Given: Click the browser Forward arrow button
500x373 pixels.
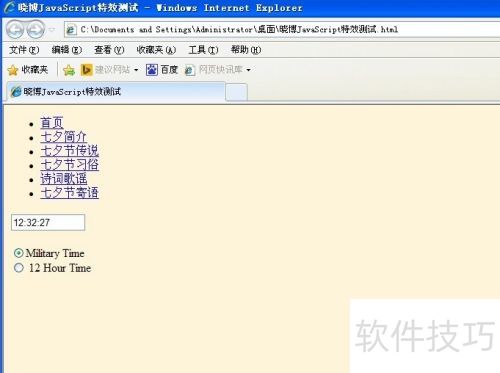Looking at the screenshot, I should coord(35,29).
